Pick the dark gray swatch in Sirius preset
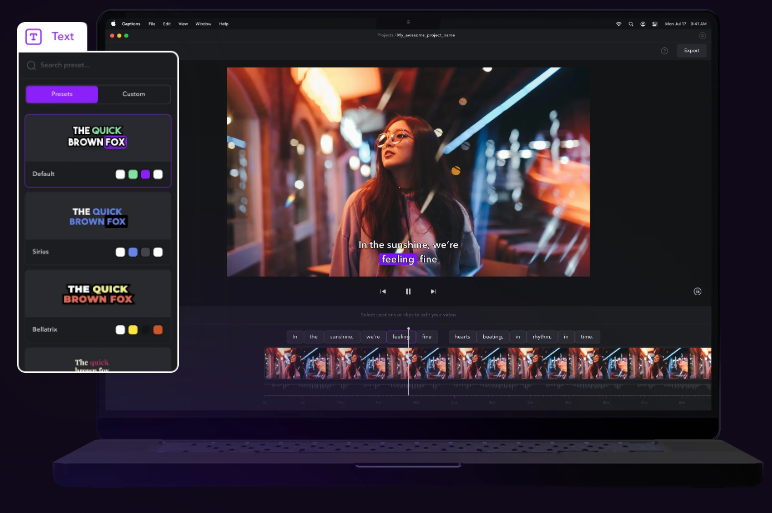Image resolution: width=772 pixels, height=513 pixels. pyautogui.click(x=145, y=252)
